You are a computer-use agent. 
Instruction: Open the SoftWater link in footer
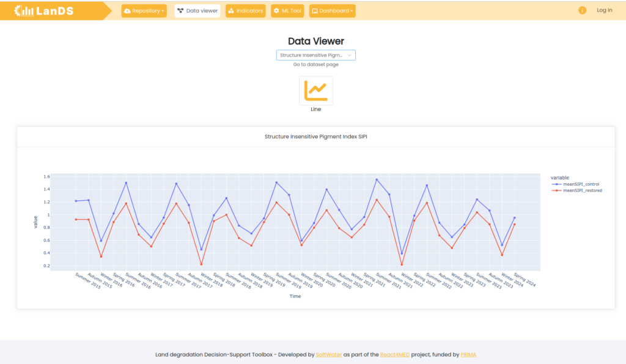pos(328,354)
